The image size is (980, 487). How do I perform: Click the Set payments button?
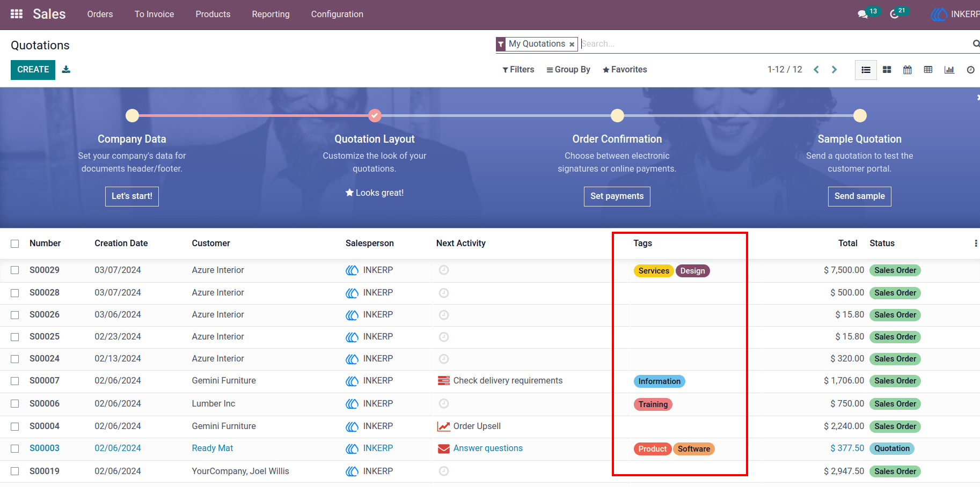(617, 196)
